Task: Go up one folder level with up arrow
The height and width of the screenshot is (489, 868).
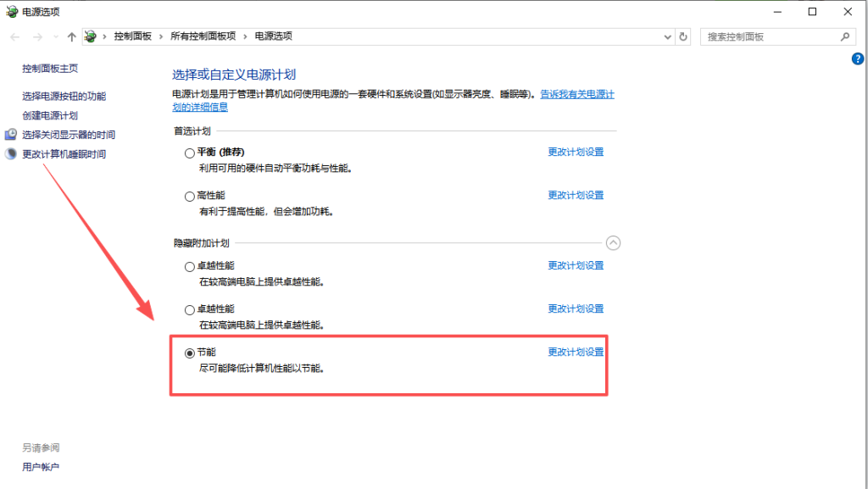Action: pyautogui.click(x=71, y=36)
